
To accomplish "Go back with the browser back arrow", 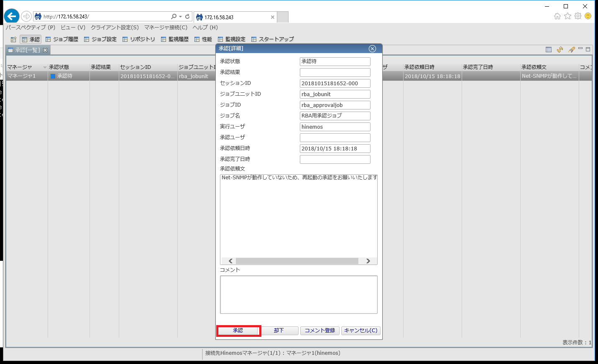I will tap(12, 16).
